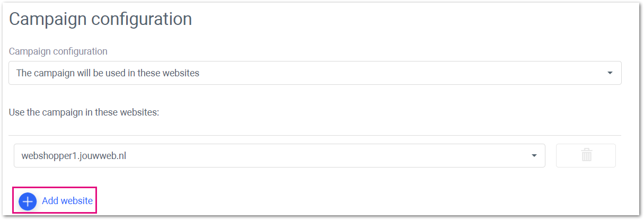Open the webshopper1.jouwweb.nl dropdown arrow
Image resolution: width=644 pixels, height=220 pixels.
click(x=534, y=156)
